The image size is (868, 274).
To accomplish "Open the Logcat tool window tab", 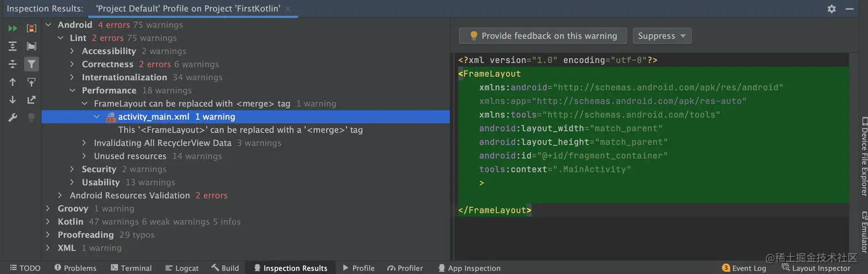I will point(181,268).
